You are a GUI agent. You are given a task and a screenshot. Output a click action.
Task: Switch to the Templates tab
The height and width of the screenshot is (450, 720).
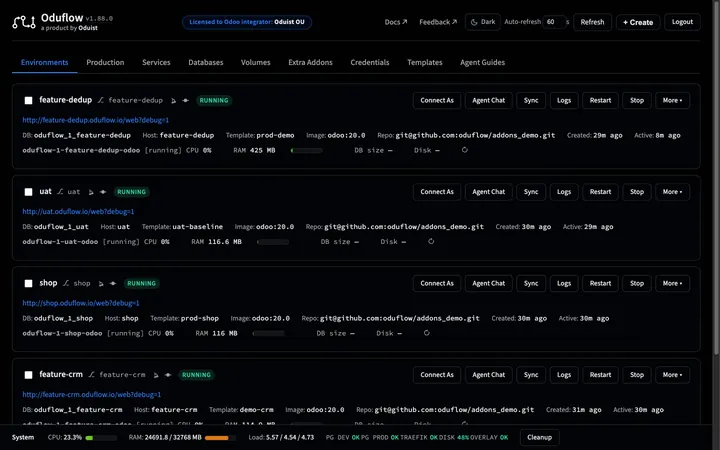click(x=425, y=62)
